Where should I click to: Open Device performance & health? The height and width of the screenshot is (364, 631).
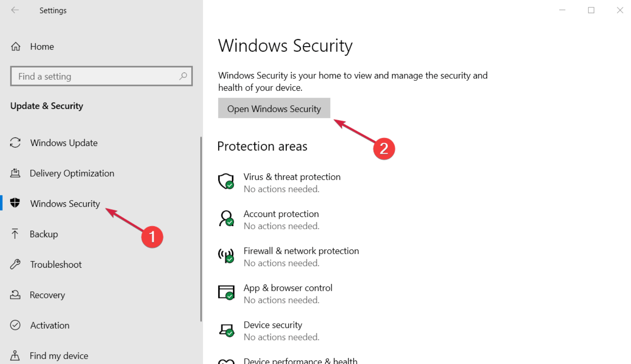[x=301, y=359]
